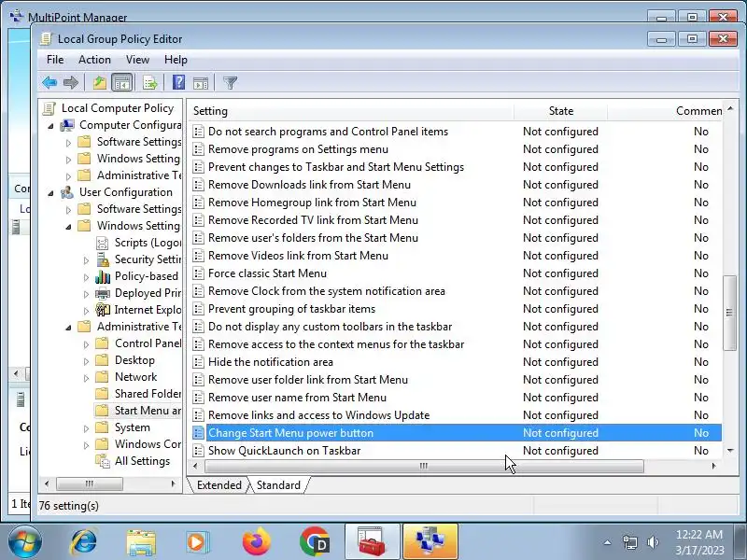Expand Software Settings under Computer Configuration
The image size is (747, 560).
(68, 143)
